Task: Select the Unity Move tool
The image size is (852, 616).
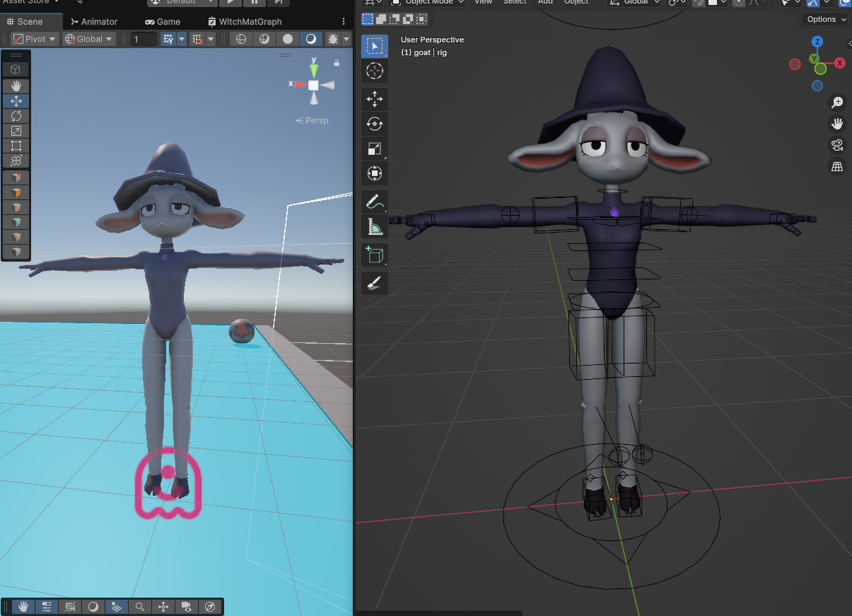Action: (x=16, y=101)
